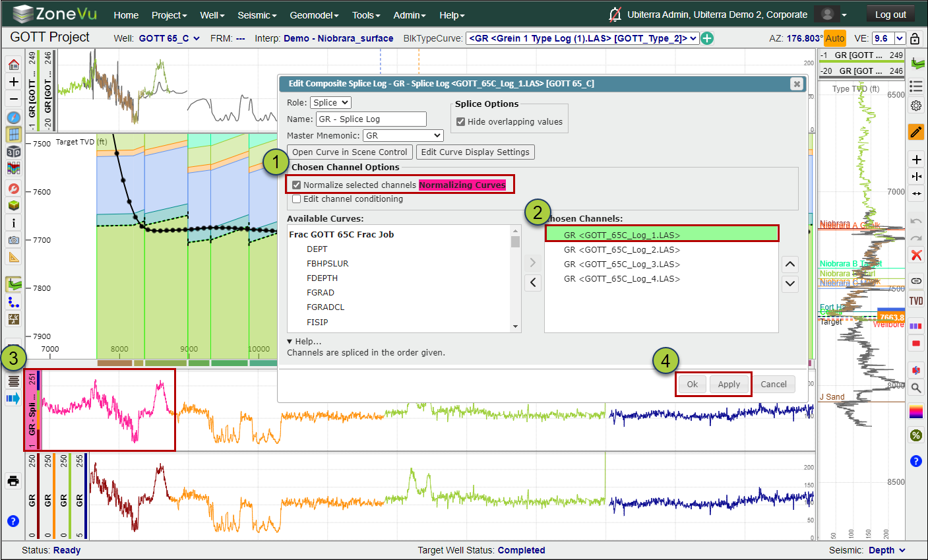Zoom in with the left toolbar plus icon

click(13, 82)
